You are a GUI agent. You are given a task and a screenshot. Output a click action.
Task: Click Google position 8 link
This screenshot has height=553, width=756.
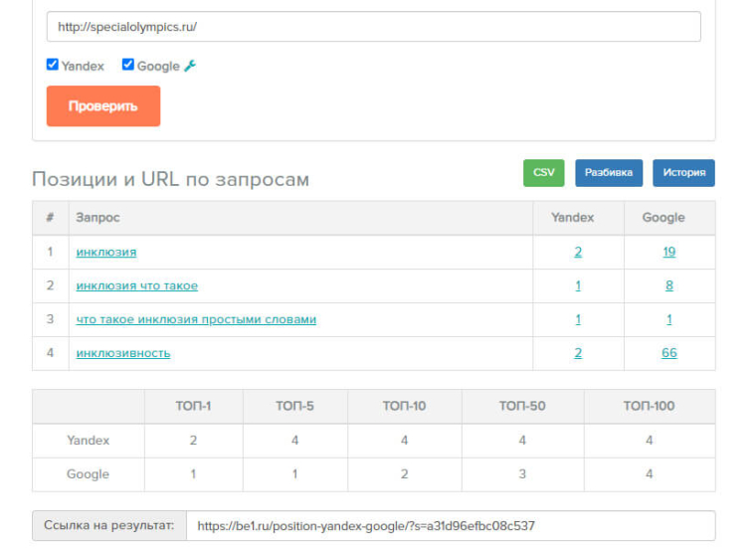[x=669, y=286]
